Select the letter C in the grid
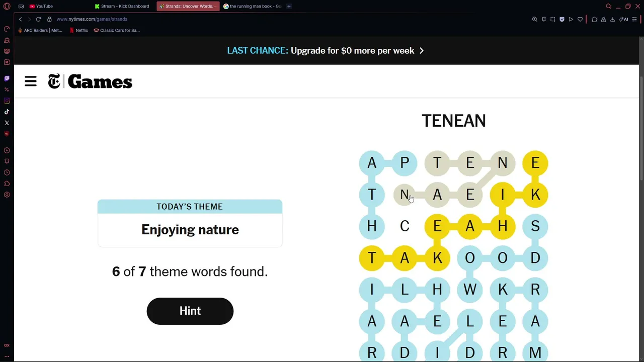The height and width of the screenshot is (362, 644). click(x=405, y=226)
